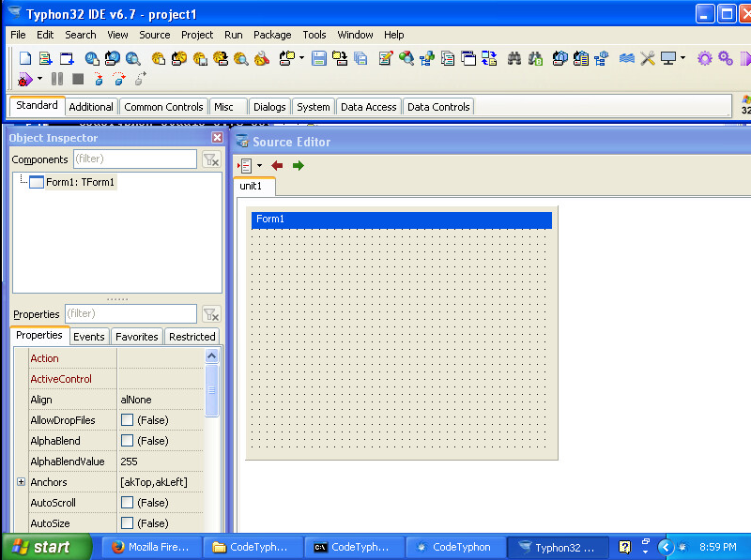751x560 pixels.
Task: Open the Run button dropdown arrow
Action: [x=39, y=80]
